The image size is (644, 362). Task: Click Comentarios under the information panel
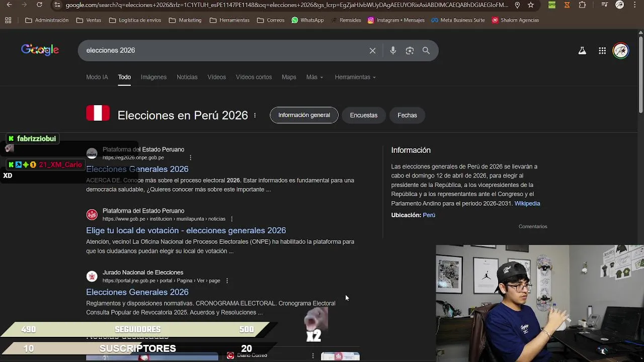[533, 226]
